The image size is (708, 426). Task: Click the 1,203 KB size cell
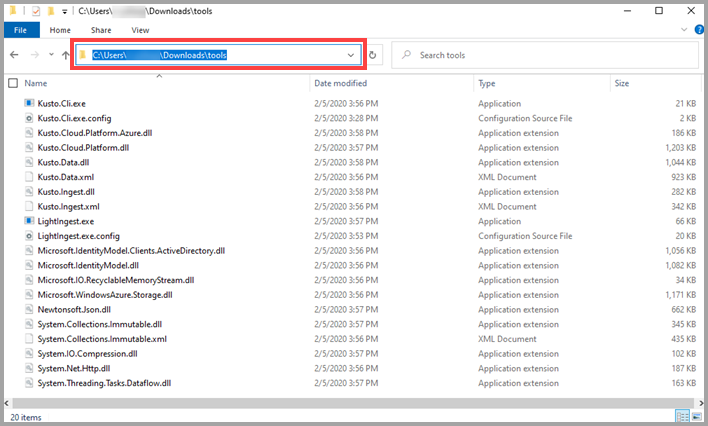pos(680,148)
